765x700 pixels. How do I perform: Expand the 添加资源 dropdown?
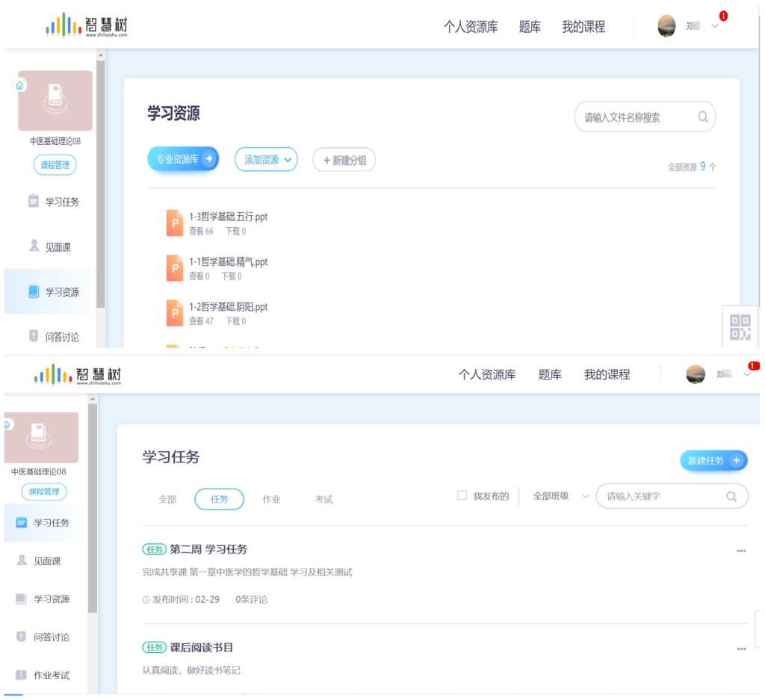(x=266, y=159)
